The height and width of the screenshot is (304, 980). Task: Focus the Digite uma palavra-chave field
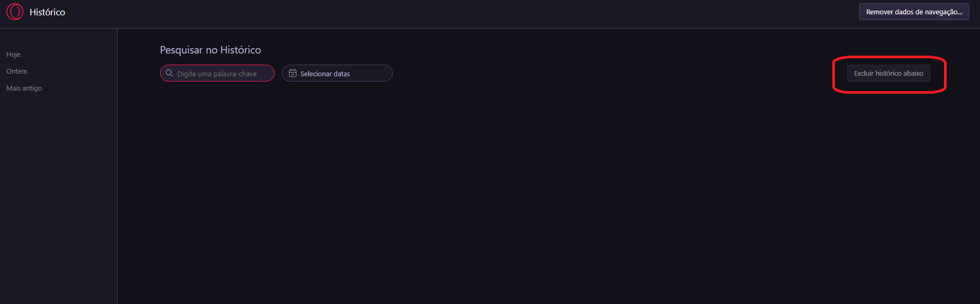[222, 74]
